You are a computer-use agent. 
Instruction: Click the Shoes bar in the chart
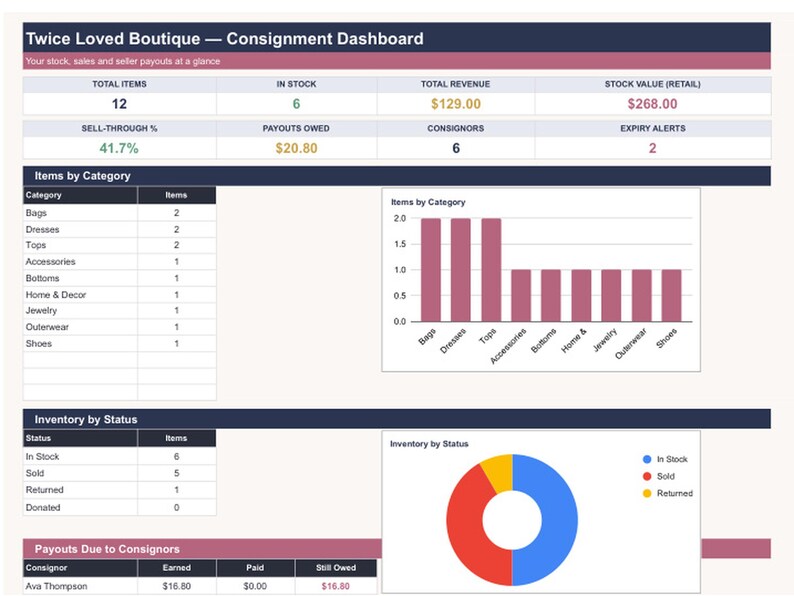tap(671, 296)
